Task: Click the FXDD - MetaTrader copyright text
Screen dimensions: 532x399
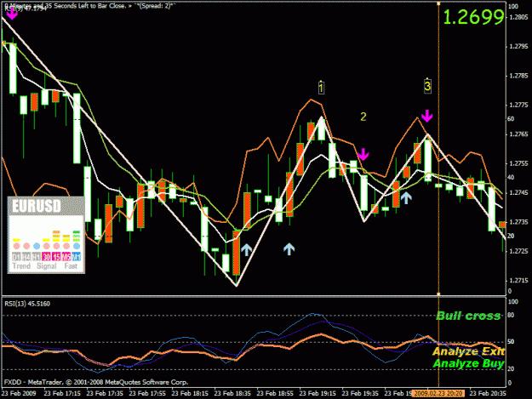Action: [96, 382]
